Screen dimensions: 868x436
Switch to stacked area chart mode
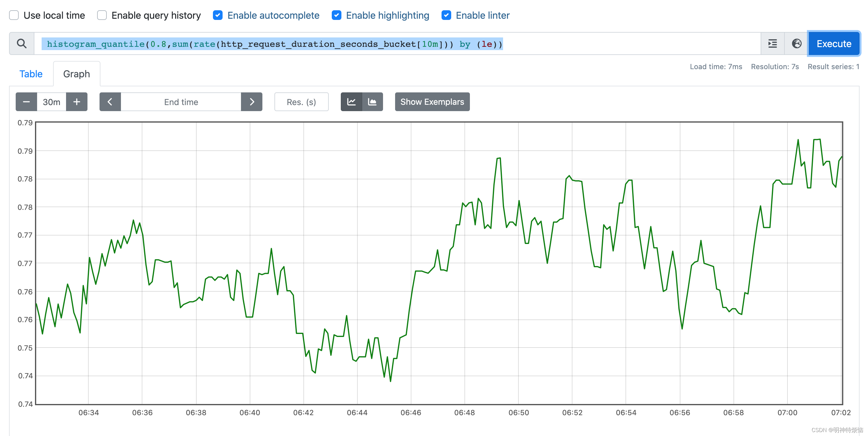[x=372, y=101]
